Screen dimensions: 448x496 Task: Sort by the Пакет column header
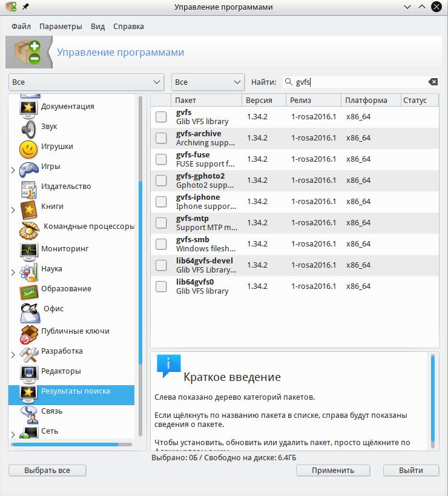(x=206, y=101)
